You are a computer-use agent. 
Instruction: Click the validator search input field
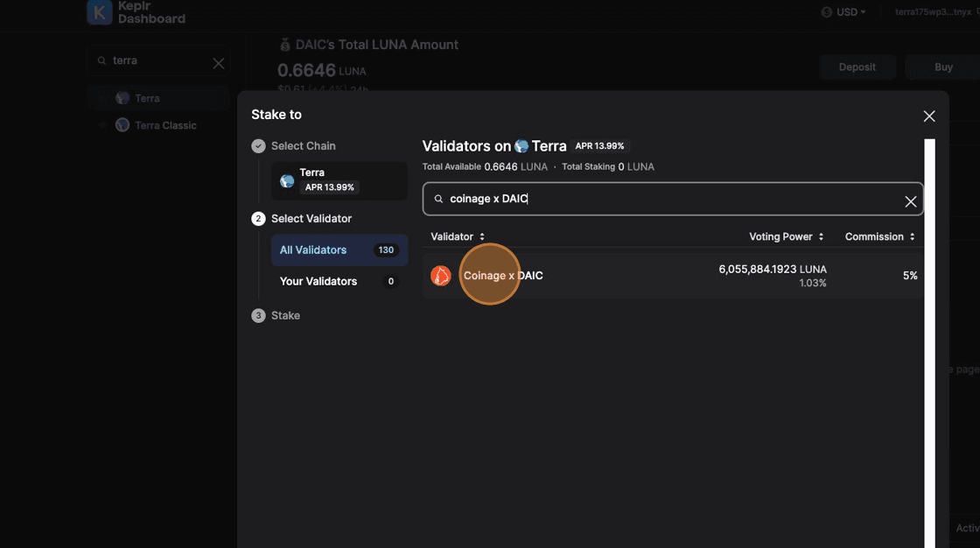point(665,200)
